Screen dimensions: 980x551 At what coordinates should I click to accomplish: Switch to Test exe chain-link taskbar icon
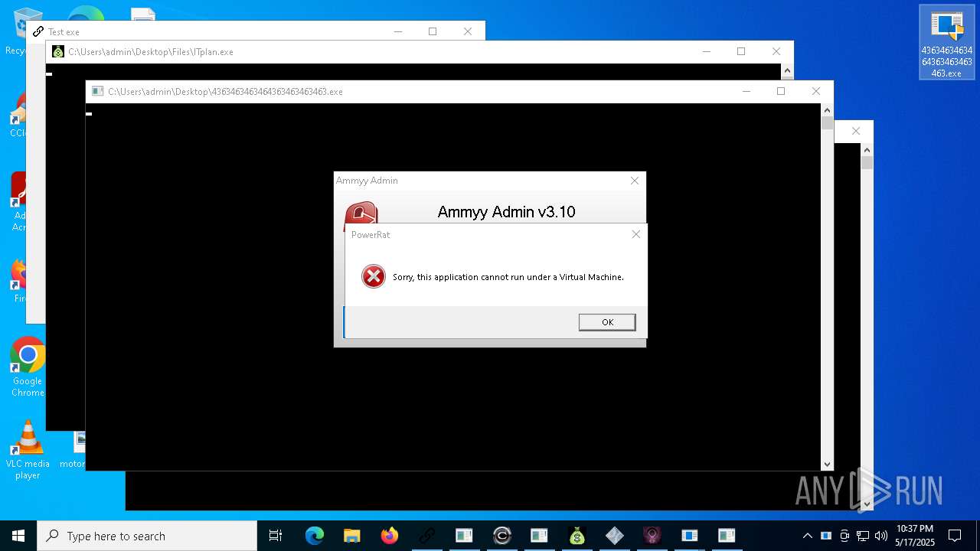(x=426, y=536)
